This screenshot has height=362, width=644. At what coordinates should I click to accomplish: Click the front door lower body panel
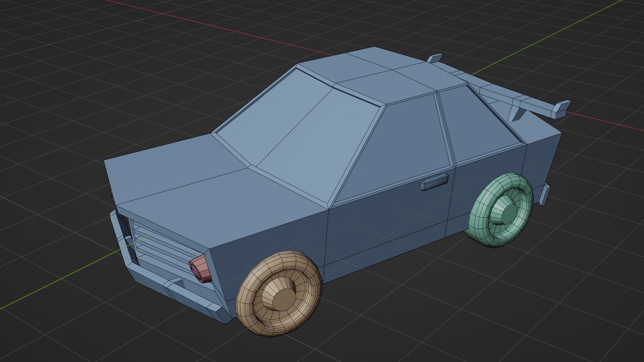coord(389,221)
